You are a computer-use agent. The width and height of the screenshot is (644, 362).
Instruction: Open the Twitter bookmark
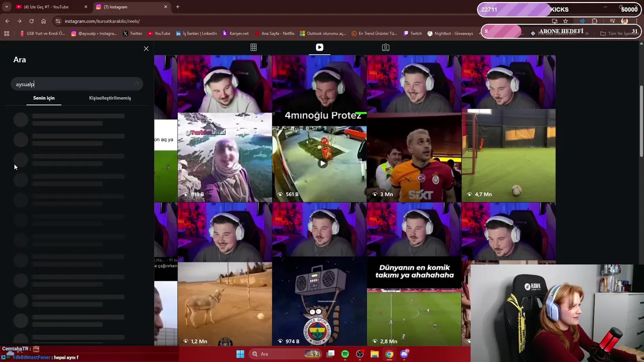click(x=132, y=34)
